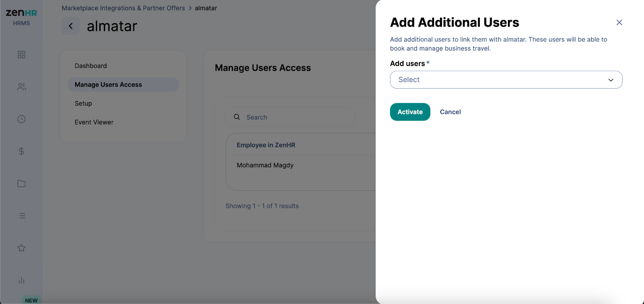
Task: Click the almatar breadcrumb item
Action: coord(206,8)
